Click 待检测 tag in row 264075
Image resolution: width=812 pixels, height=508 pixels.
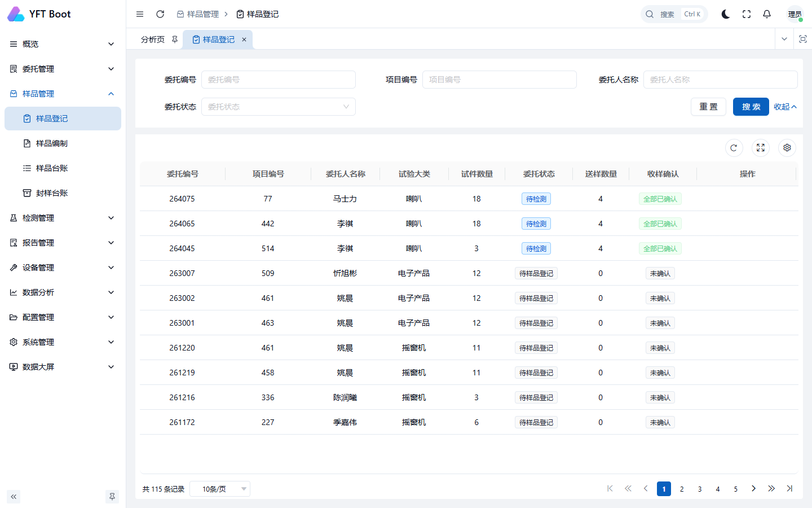point(536,199)
